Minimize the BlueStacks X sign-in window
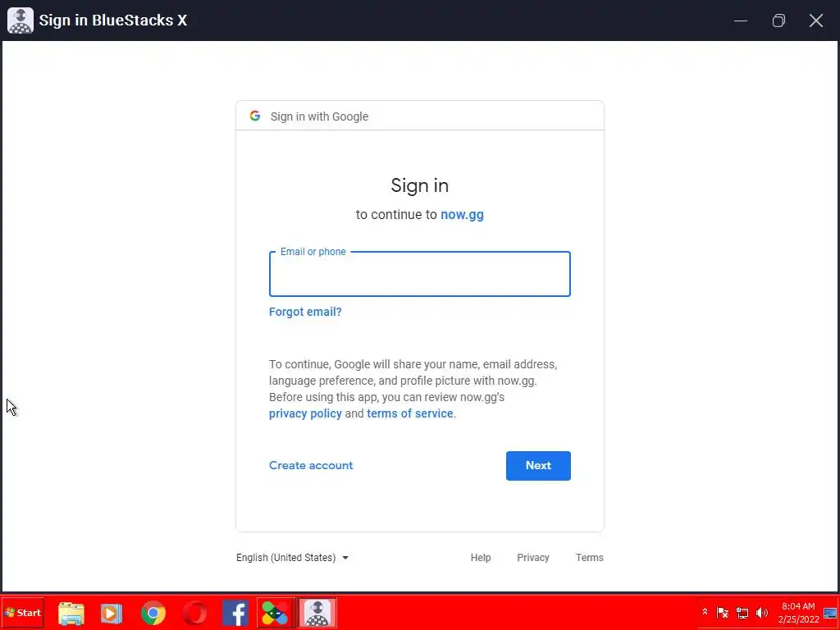Viewport: 840px width, 630px height. [741, 21]
